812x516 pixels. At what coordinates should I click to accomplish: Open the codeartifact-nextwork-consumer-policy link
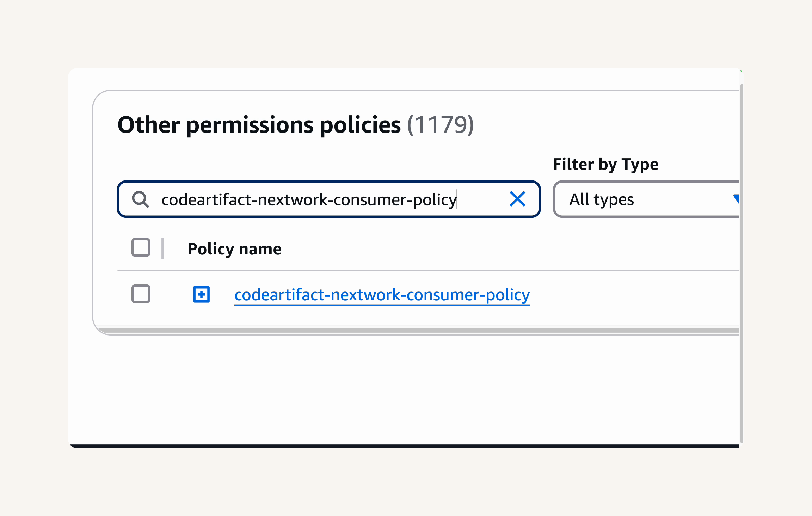pos(382,295)
